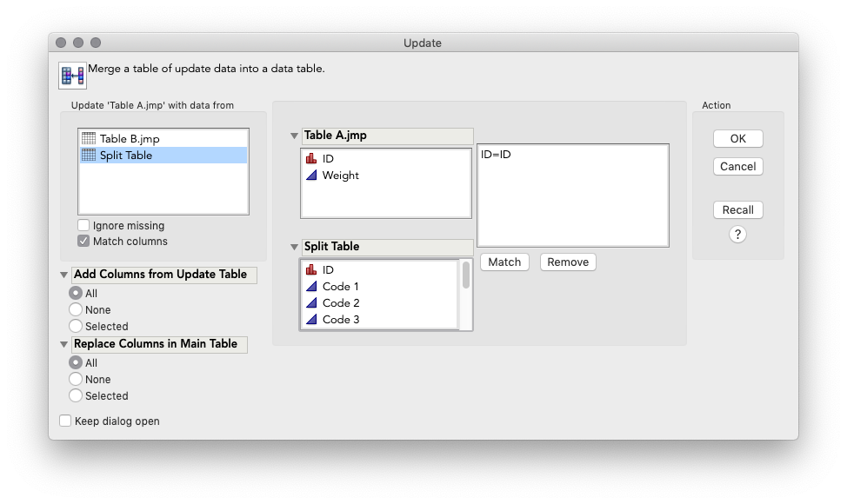Screen dimensions: 847x504
Task: Select None under Add Columns from Update Table
Action: pos(76,309)
